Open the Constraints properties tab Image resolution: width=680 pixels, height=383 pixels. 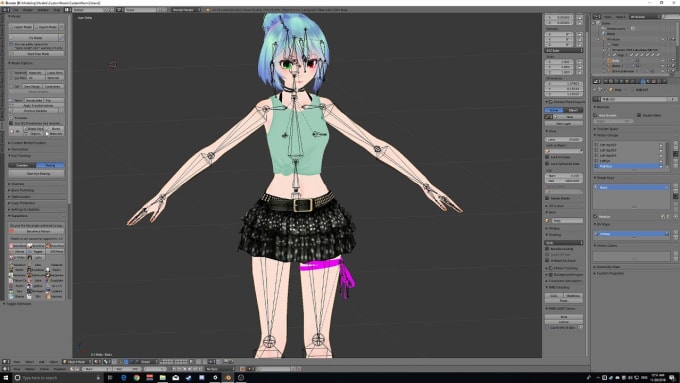tap(632, 81)
